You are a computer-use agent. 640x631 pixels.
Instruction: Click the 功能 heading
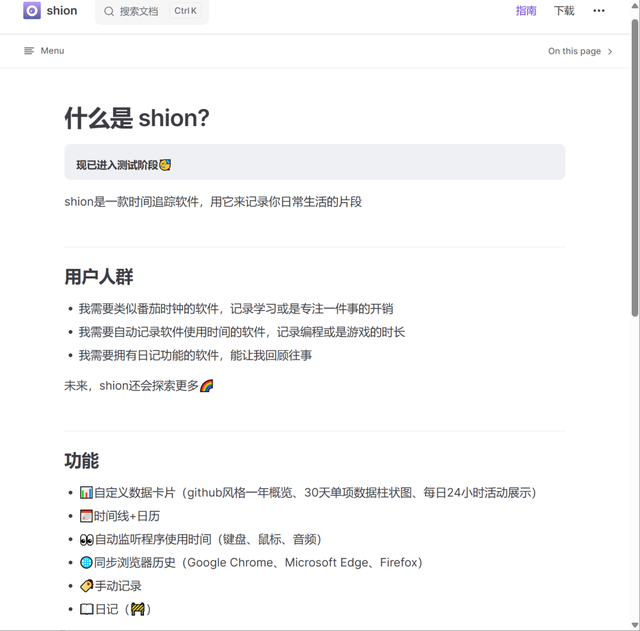pos(82,460)
